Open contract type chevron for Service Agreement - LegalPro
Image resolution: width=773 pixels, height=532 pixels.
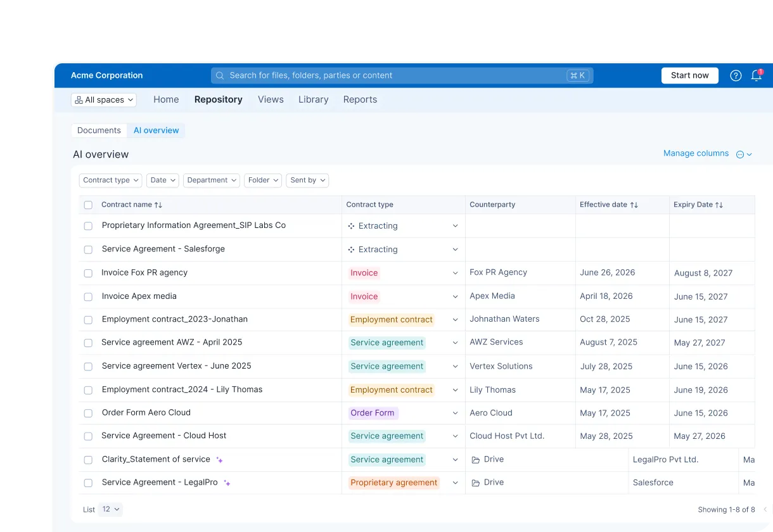(x=455, y=483)
